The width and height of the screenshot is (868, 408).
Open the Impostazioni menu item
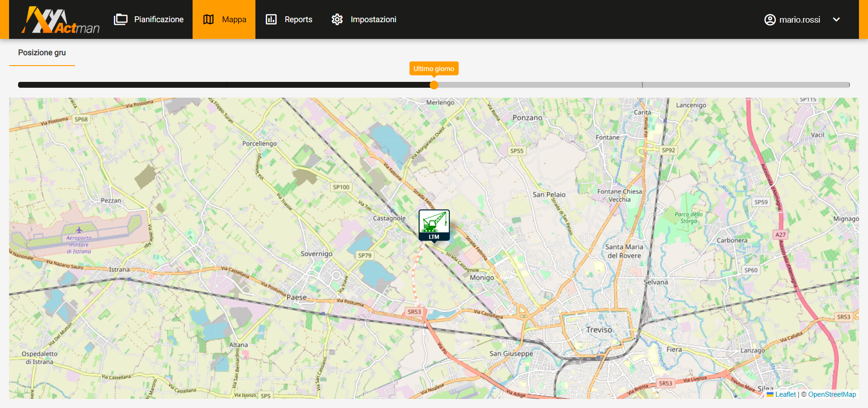click(363, 19)
